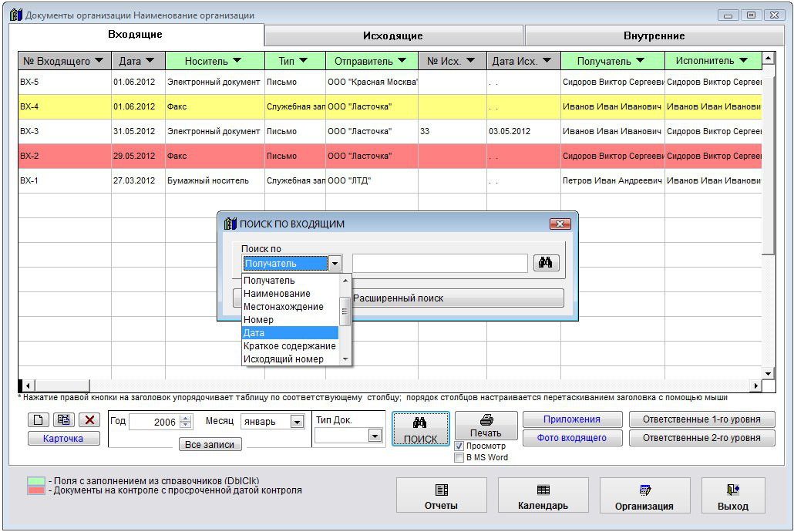Viewport: 794px width, 532px height.
Task: Click the Все записи button
Action: coord(210,445)
